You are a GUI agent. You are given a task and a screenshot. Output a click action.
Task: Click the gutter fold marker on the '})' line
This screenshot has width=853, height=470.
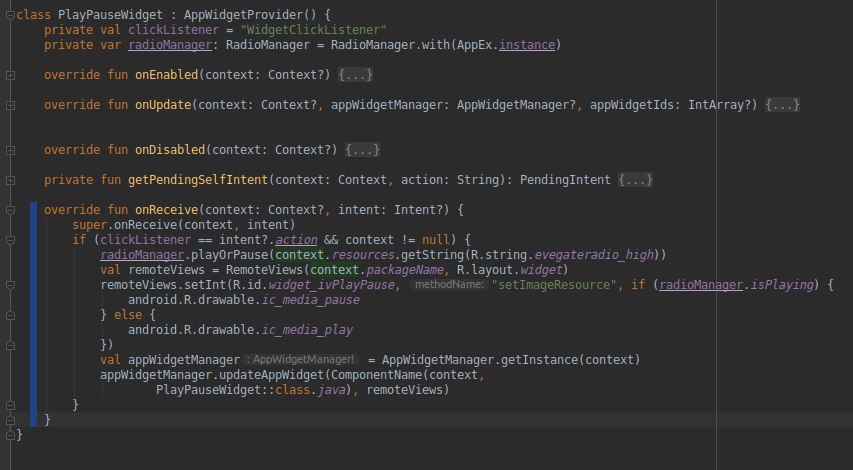[x=10, y=345]
